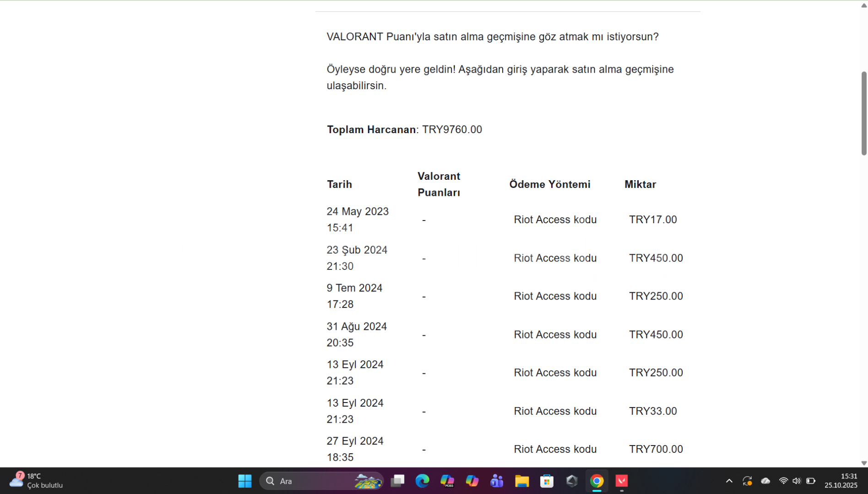The height and width of the screenshot is (494, 868).
Task: Click the Miktar column header
Action: [x=640, y=184]
